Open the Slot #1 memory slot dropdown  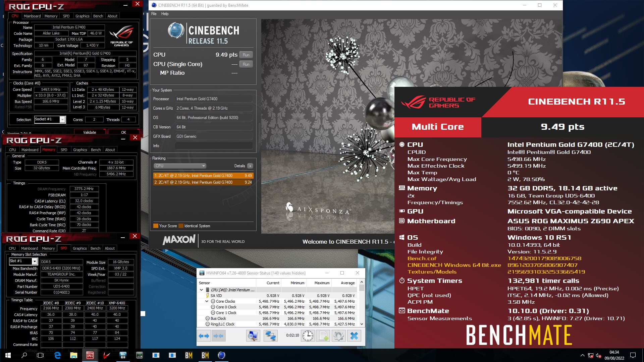(35, 261)
